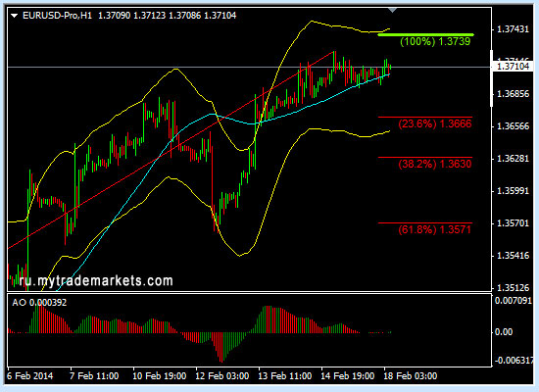
Task: Click the (38.2%) 1.3630 label
Action: 435,164
